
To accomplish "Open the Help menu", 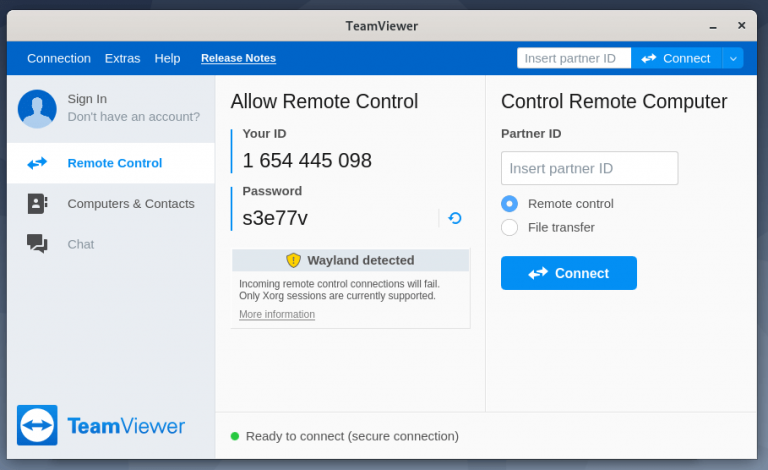I will tap(168, 58).
